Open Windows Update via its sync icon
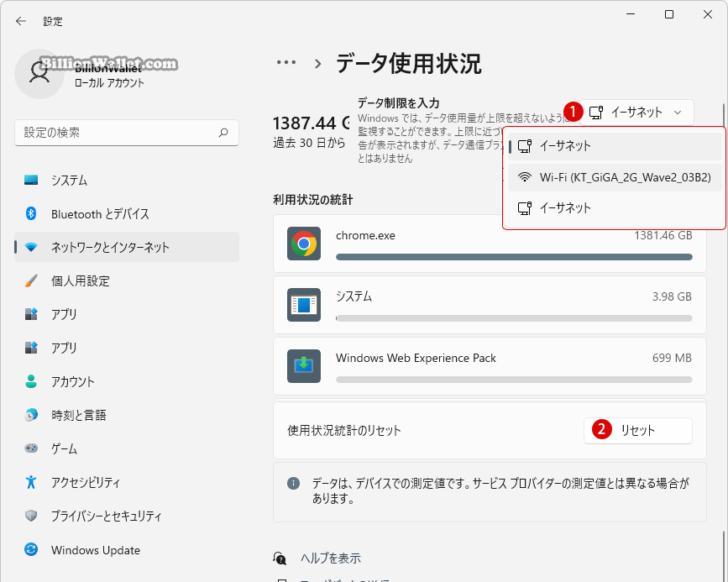The height and width of the screenshot is (582, 728). (x=31, y=549)
